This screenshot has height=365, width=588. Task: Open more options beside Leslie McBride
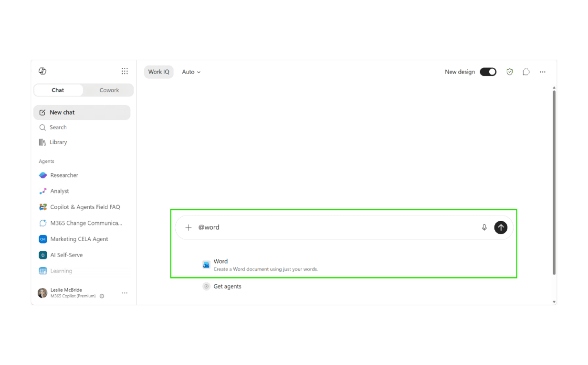pyautogui.click(x=125, y=293)
